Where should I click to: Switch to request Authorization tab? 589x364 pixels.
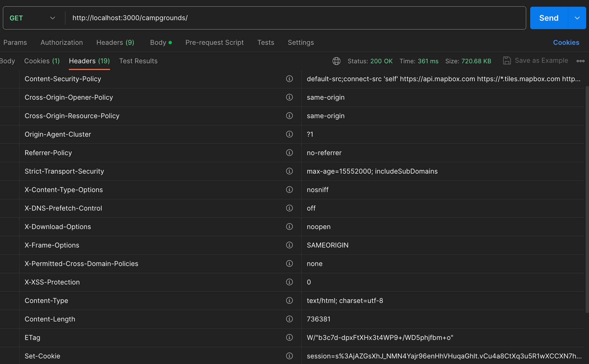(x=62, y=43)
